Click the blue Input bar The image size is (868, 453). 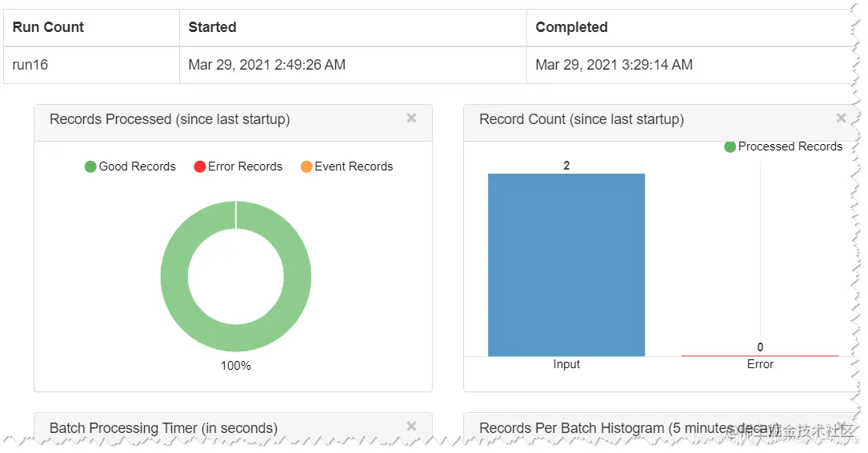click(x=566, y=265)
